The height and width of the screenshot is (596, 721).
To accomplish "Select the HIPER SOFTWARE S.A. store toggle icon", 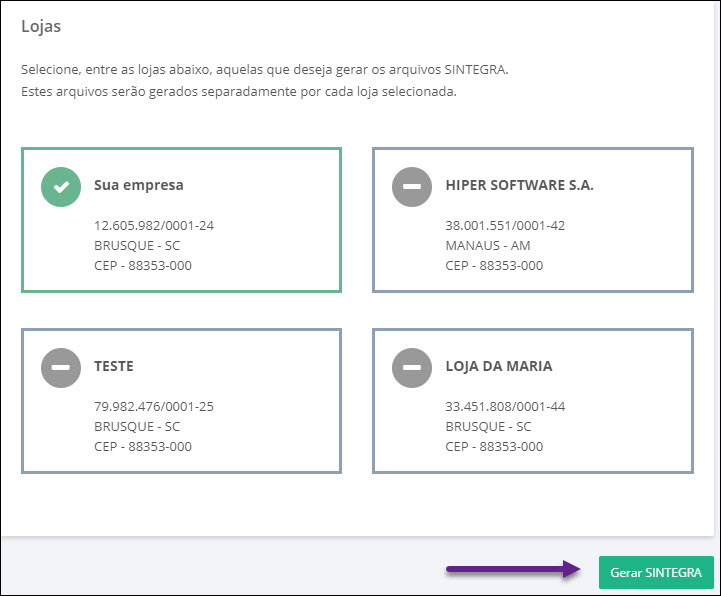I will point(412,187).
